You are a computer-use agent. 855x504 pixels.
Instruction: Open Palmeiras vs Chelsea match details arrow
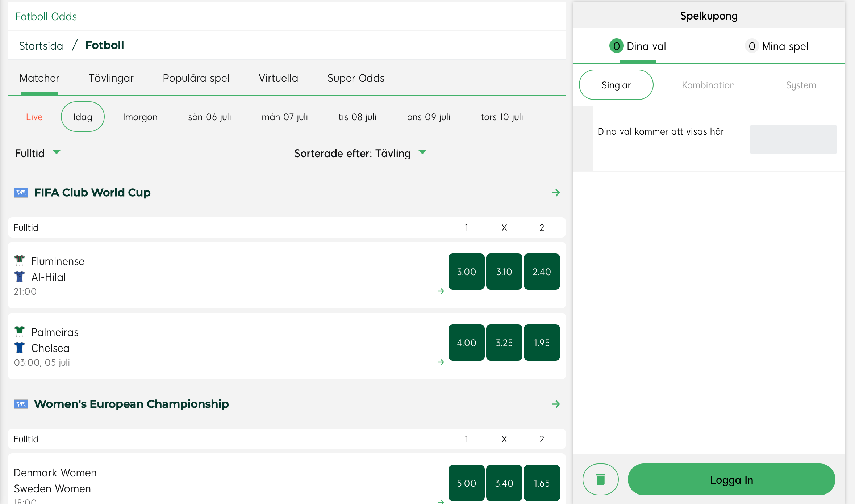click(x=441, y=362)
